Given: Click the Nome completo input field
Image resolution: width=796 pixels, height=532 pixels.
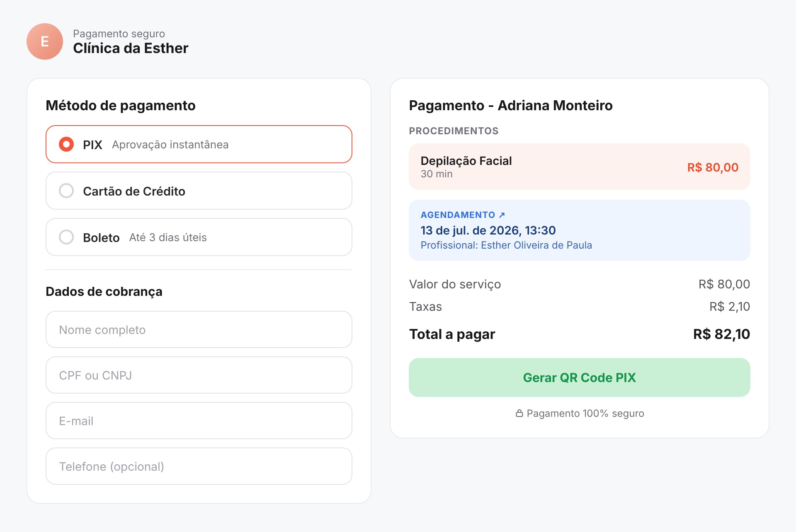Looking at the screenshot, I should coord(199,329).
